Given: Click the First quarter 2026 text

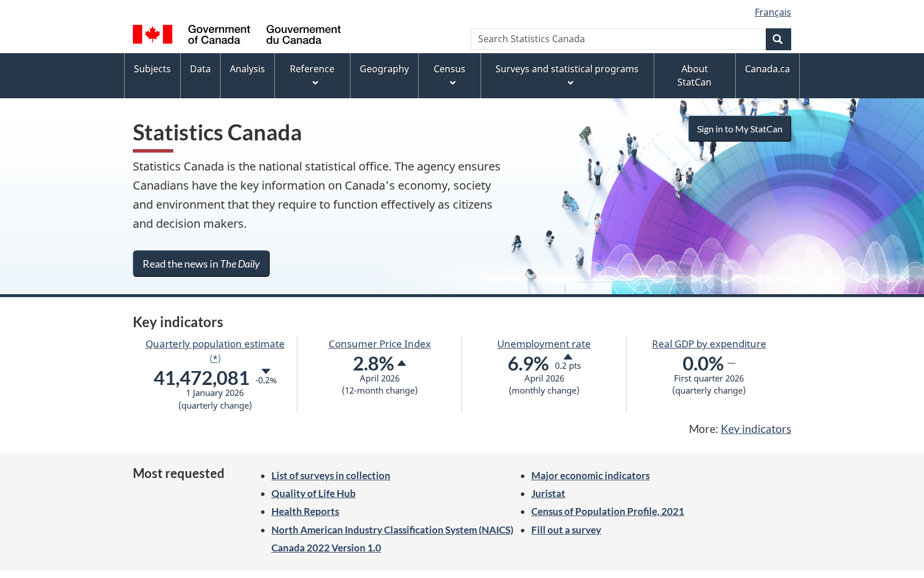Looking at the screenshot, I should click(709, 379).
